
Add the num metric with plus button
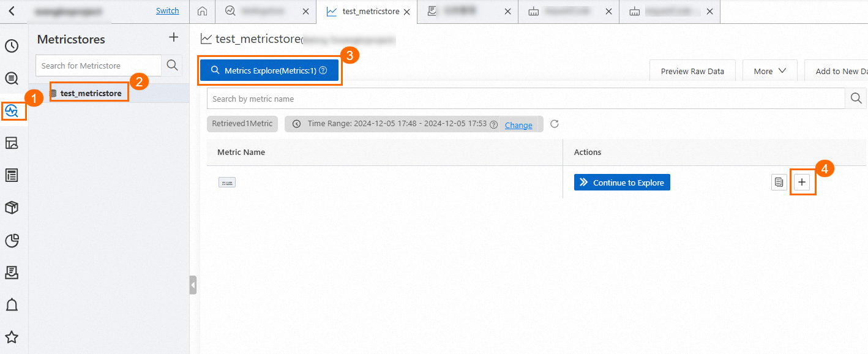coord(802,183)
